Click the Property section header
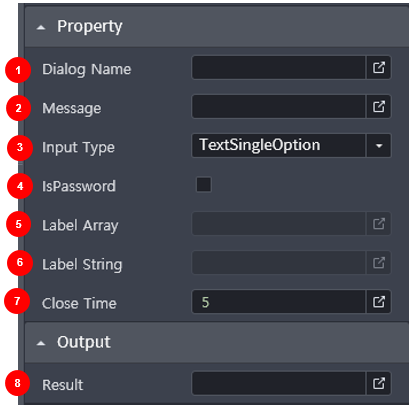411x407 pixels. [x=217, y=27]
